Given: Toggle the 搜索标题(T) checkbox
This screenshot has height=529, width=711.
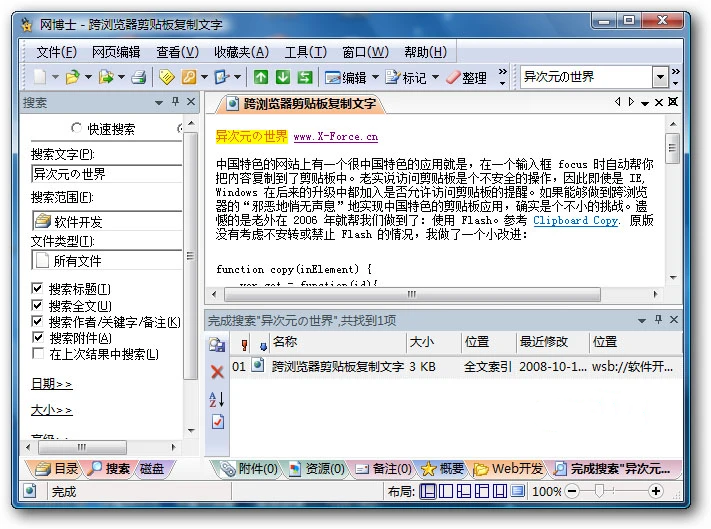Looking at the screenshot, I should coord(38,288).
